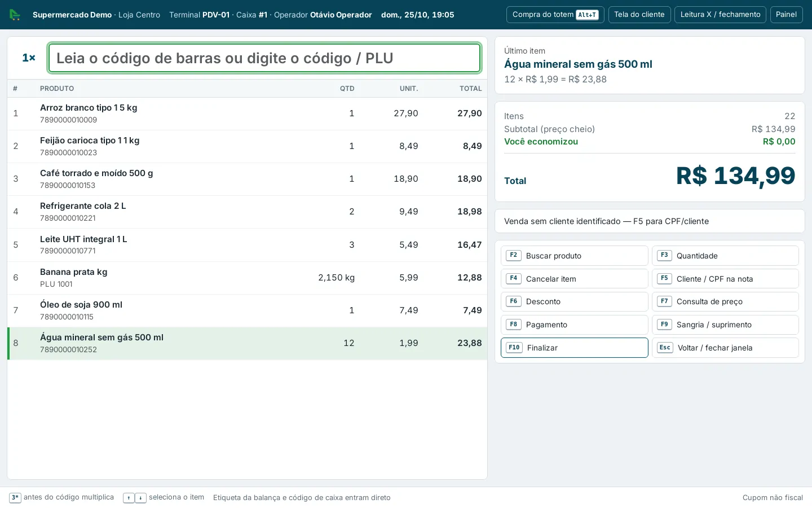Click F10 Finalizar button

tap(574, 348)
